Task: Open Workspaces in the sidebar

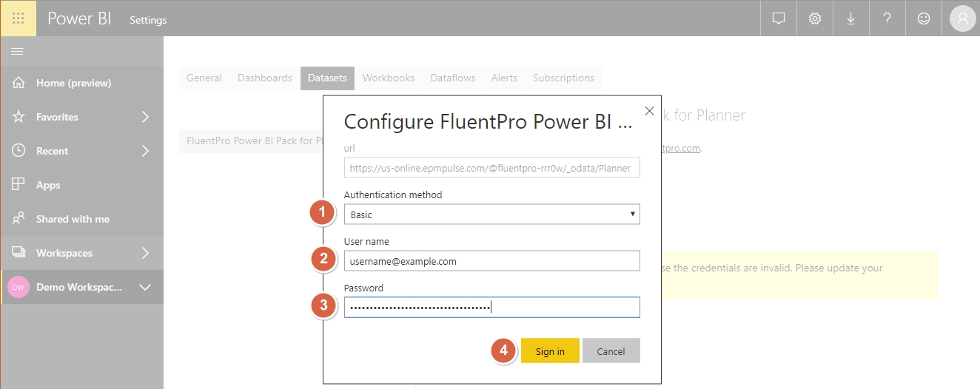Action: coord(81,253)
